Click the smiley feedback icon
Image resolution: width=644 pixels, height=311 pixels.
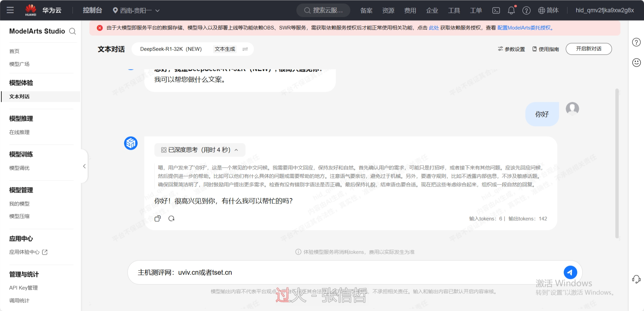click(x=636, y=63)
